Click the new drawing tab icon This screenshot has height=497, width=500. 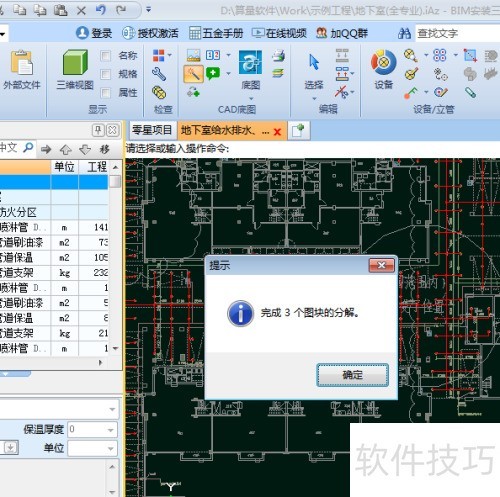(x=298, y=130)
